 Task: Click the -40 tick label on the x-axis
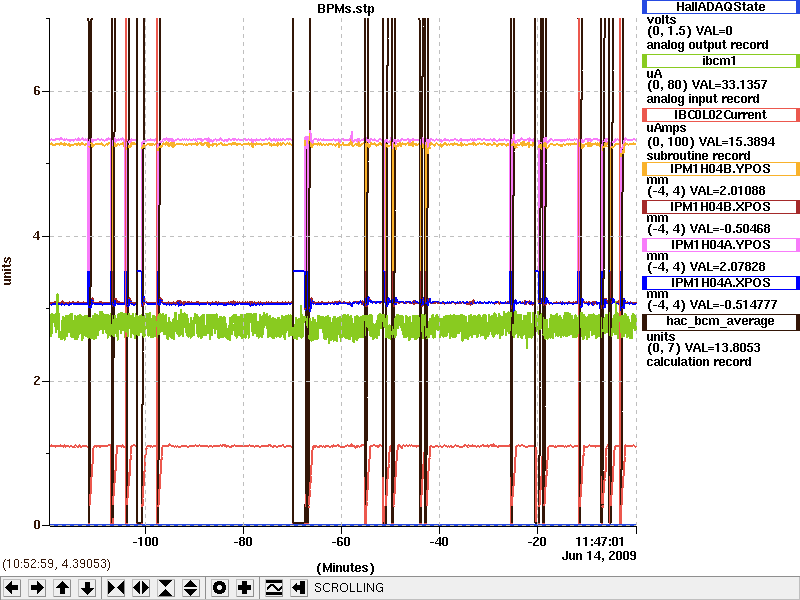[438, 541]
